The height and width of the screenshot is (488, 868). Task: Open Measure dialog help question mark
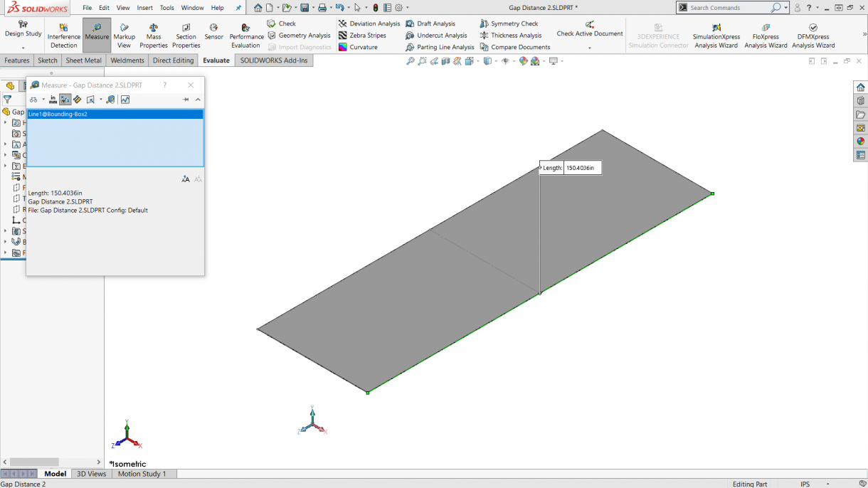tap(165, 85)
